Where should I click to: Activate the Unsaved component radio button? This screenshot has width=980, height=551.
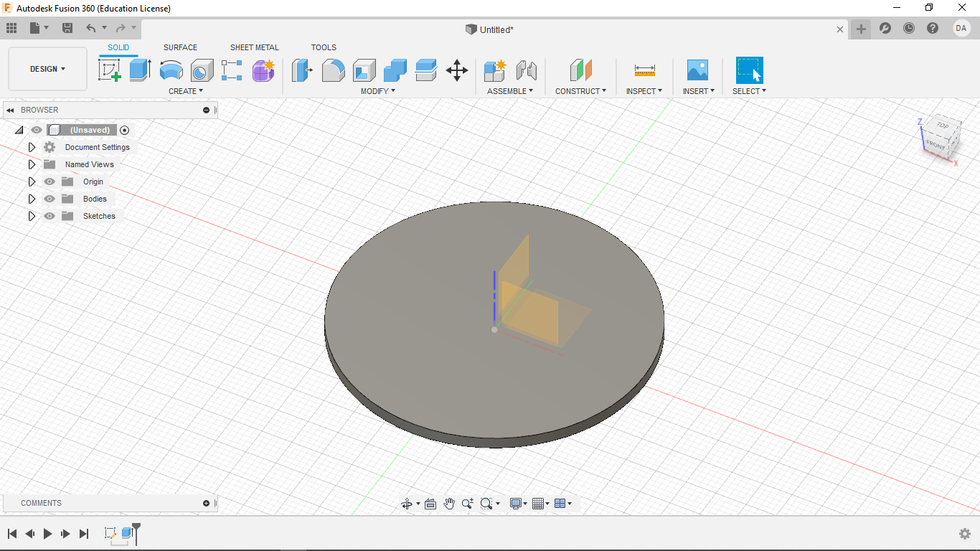pos(125,130)
